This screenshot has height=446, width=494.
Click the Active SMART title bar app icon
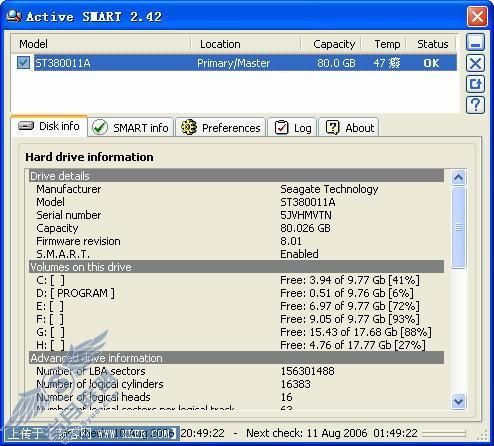[x=14, y=16]
